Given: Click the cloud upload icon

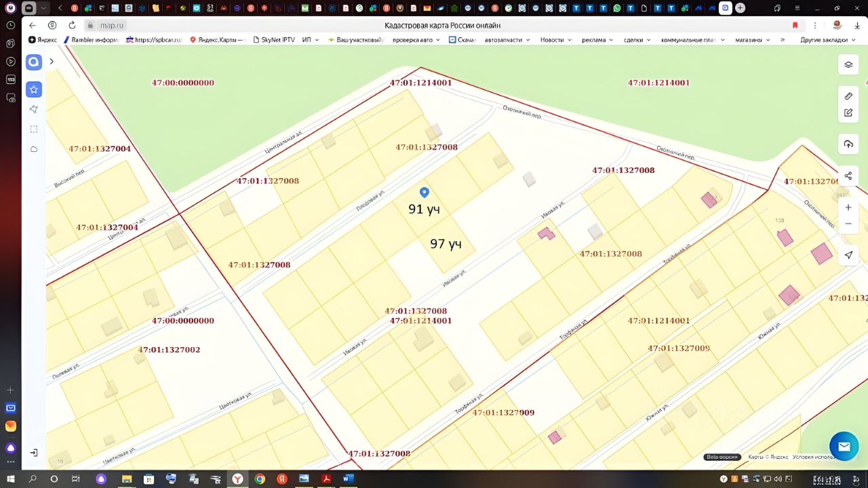Looking at the screenshot, I should pyautogui.click(x=848, y=144).
